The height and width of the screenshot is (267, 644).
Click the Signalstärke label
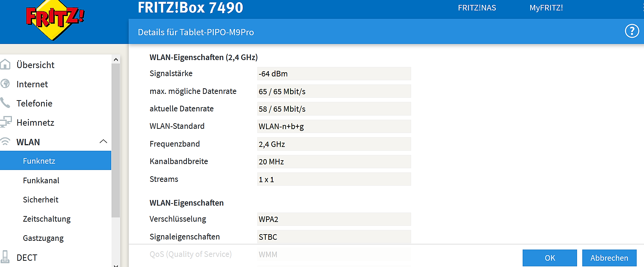coord(171,73)
